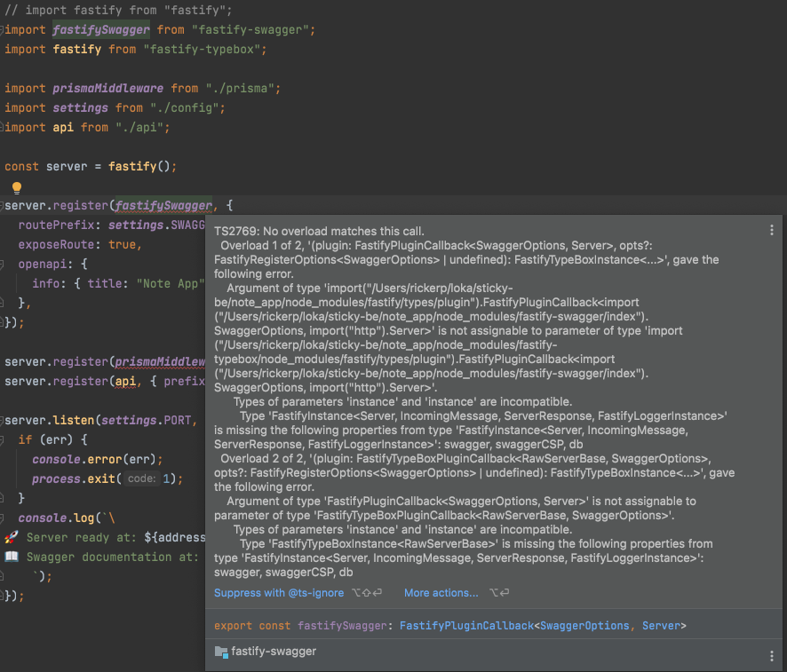
Task: Click the fastifySwagger identifier in the import line
Action: tap(101, 30)
